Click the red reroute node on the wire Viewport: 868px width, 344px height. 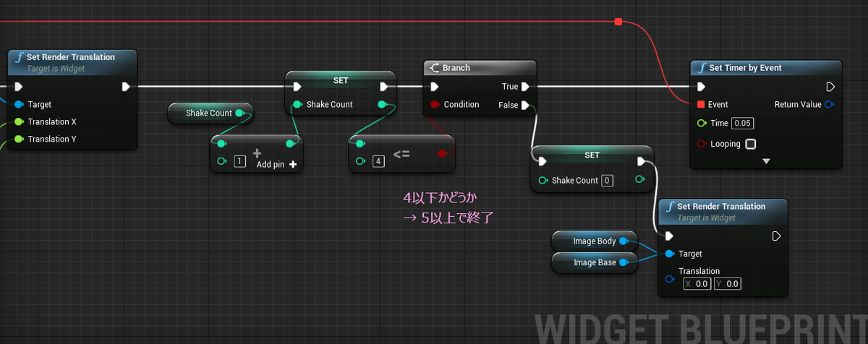(618, 22)
